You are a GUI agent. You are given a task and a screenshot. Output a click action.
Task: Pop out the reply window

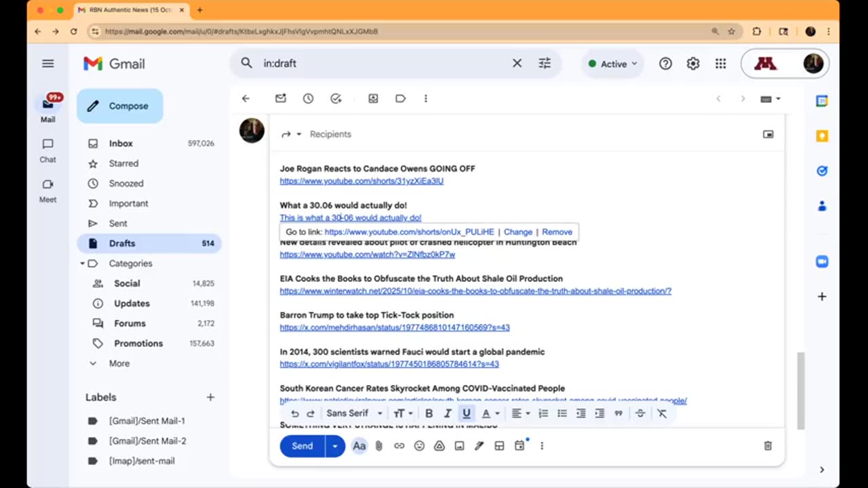[768, 134]
